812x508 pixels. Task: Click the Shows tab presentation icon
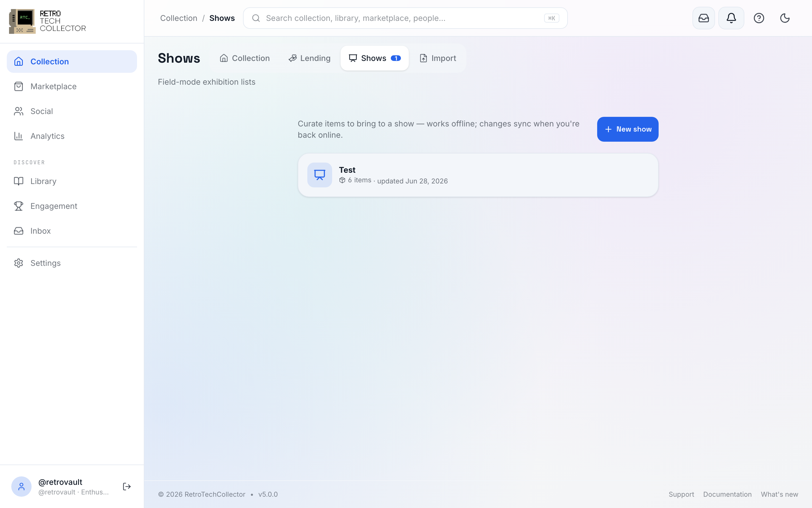point(353,58)
